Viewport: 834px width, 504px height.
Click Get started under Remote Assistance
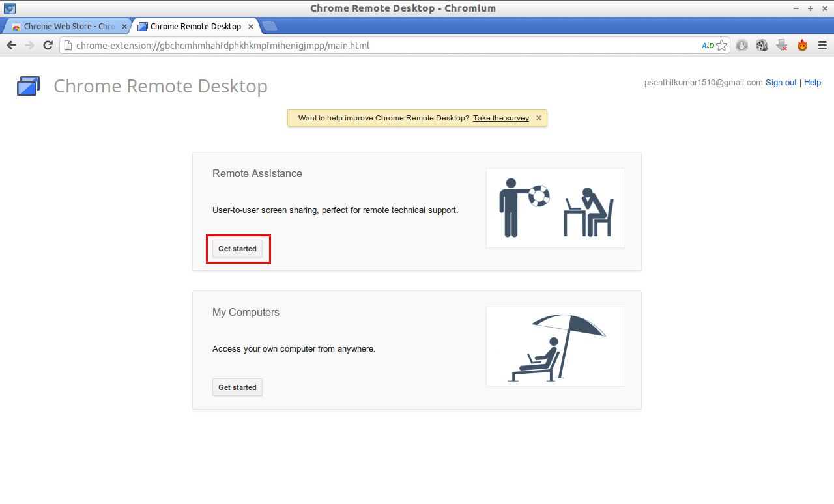tap(237, 249)
